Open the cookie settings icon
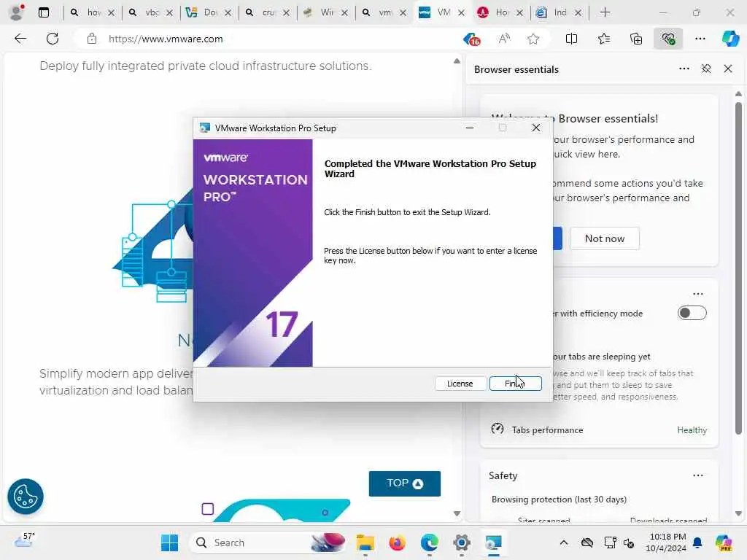747x560 pixels. tap(26, 496)
